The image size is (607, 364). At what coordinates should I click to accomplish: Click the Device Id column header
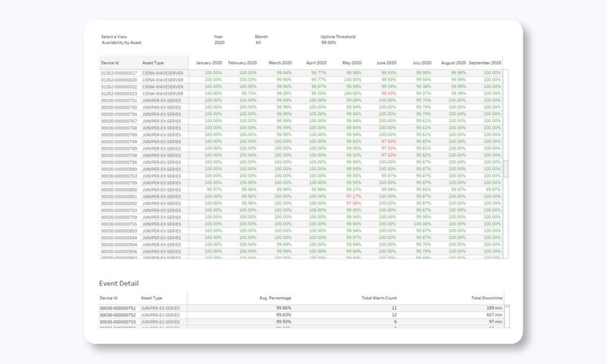point(110,63)
